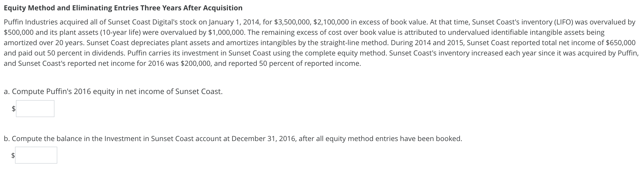The width and height of the screenshot is (644, 181).
Task: Place cursor in the Investment balance field
Action: 36,155
